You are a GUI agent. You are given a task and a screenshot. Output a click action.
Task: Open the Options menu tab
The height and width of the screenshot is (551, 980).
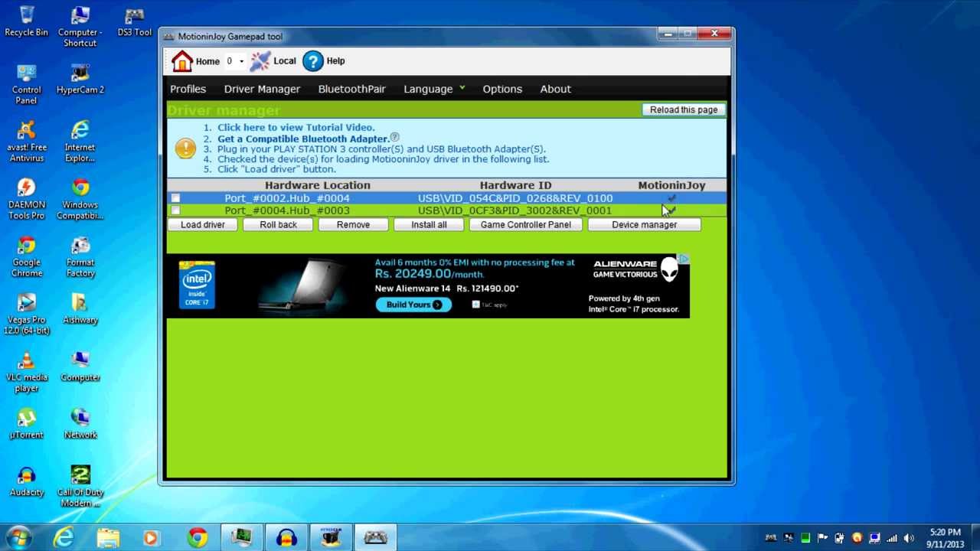tap(502, 89)
